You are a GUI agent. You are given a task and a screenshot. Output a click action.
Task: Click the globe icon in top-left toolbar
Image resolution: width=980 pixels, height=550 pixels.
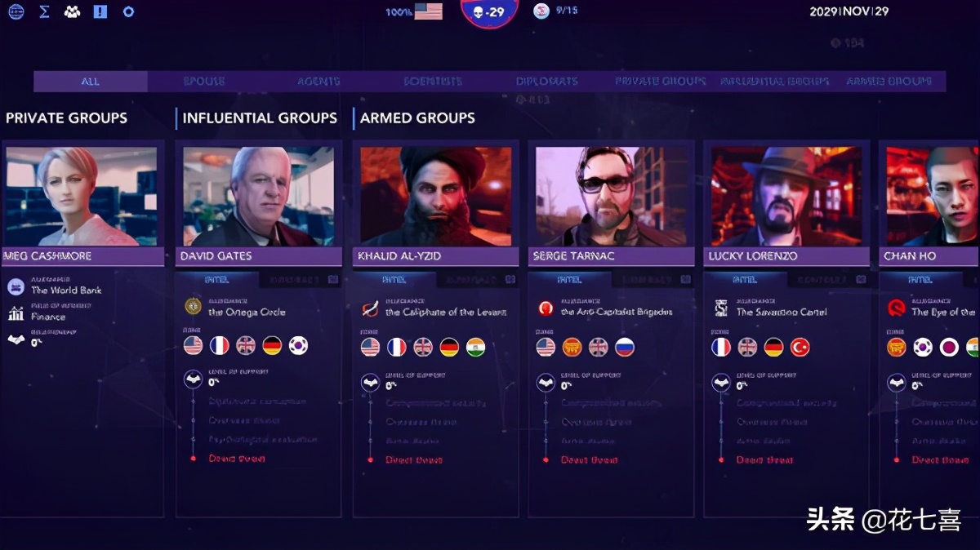[16, 12]
